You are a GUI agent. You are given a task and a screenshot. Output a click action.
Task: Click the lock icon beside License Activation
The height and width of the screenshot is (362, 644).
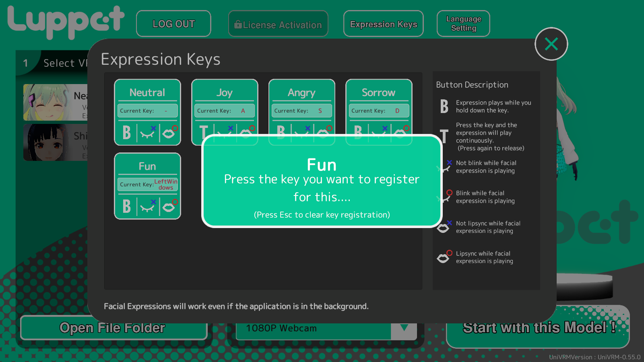click(238, 25)
